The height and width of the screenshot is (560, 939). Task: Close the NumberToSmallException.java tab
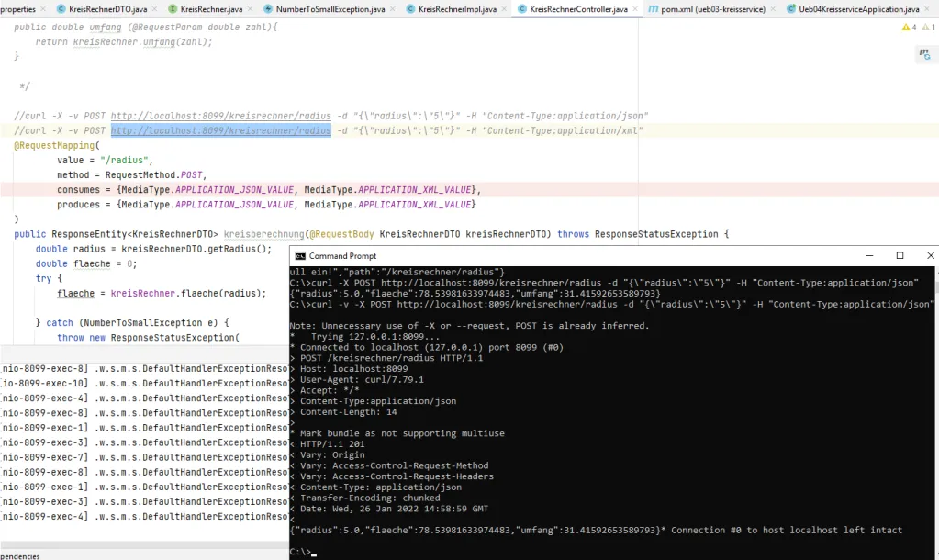click(x=393, y=9)
